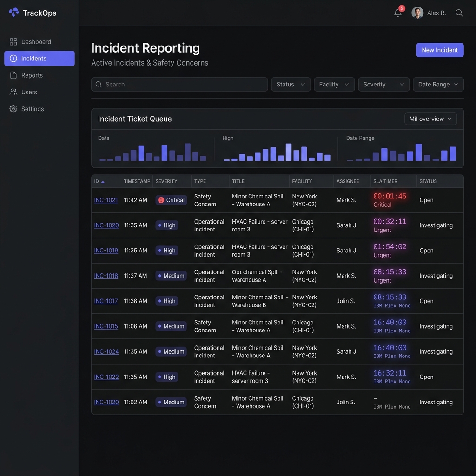
Task: Expand the Severity filter dropdown
Action: point(383,85)
